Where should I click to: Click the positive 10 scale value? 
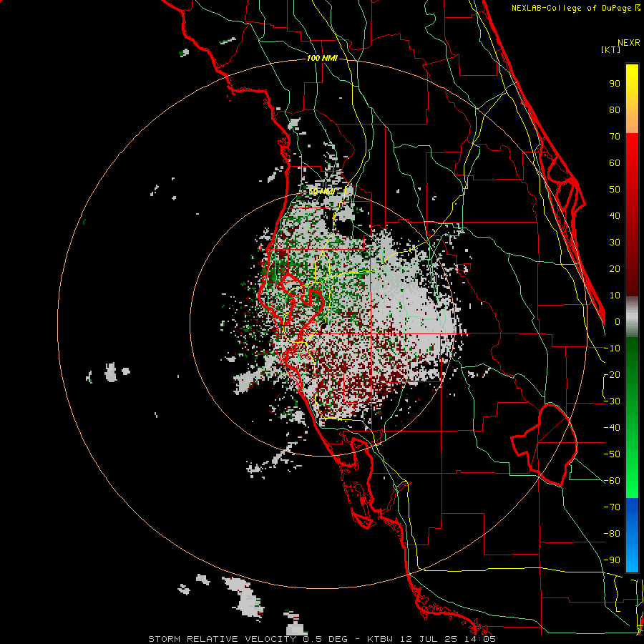click(615, 296)
